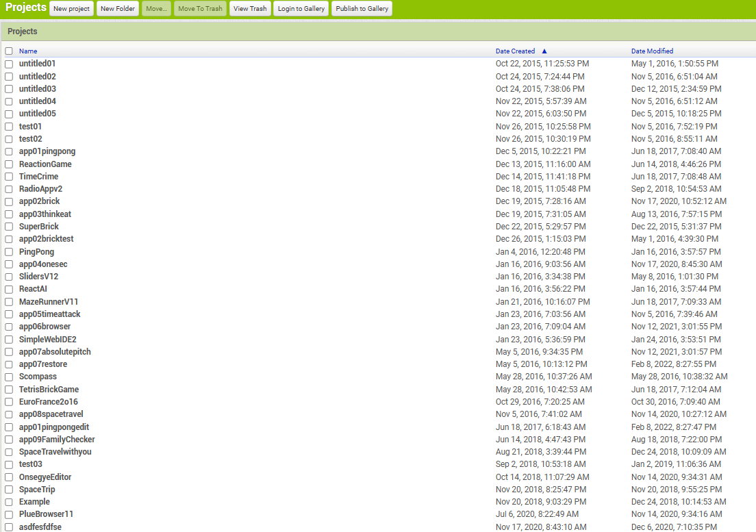Screen dimensions: 756x532
Task: Open project untitled05
Action: coord(37,114)
